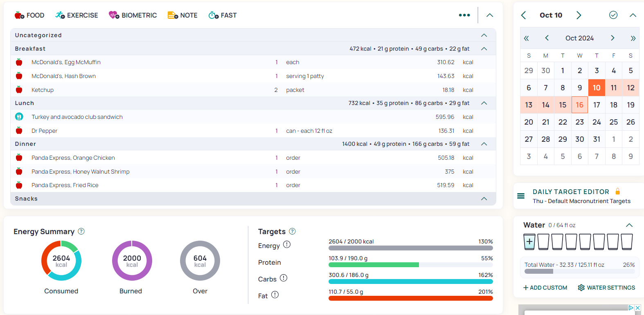Click hamburger icon in Daily Target Editor

pyautogui.click(x=521, y=196)
